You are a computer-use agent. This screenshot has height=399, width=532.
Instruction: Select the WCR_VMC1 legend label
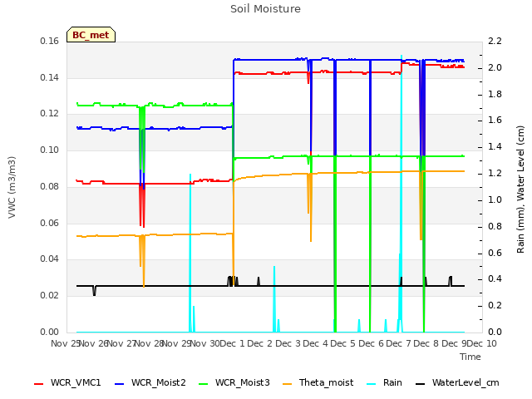pos(76,382)
